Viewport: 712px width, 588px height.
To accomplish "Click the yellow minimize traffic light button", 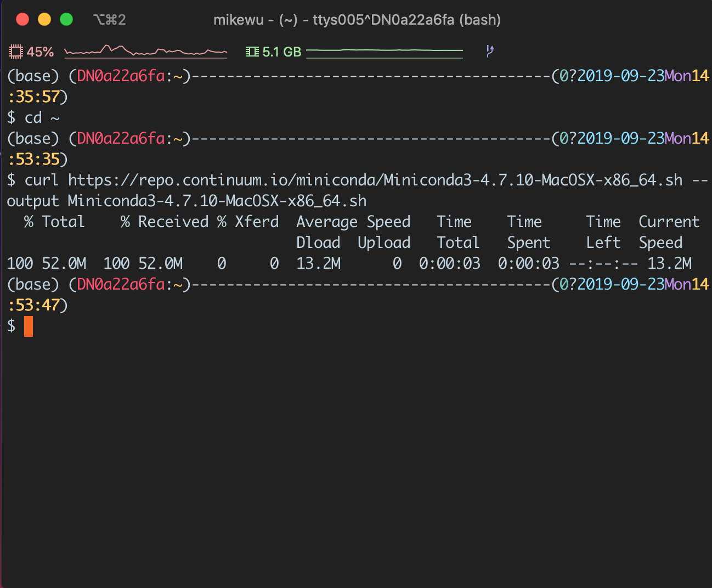I will coord(44,19).
